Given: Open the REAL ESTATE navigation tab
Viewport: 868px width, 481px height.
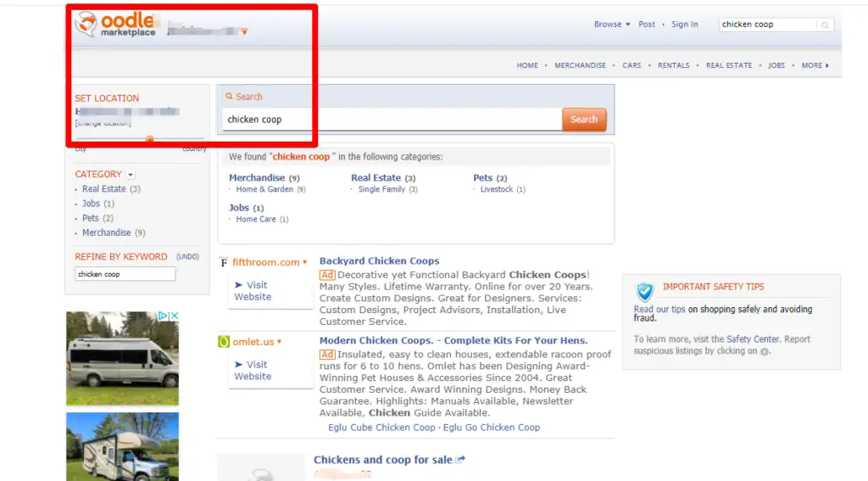Looking at the screenshot, I should pos(729,65).
